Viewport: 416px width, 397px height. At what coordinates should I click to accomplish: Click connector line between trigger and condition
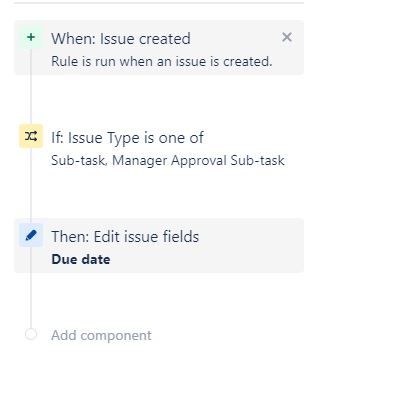point(31,87)
